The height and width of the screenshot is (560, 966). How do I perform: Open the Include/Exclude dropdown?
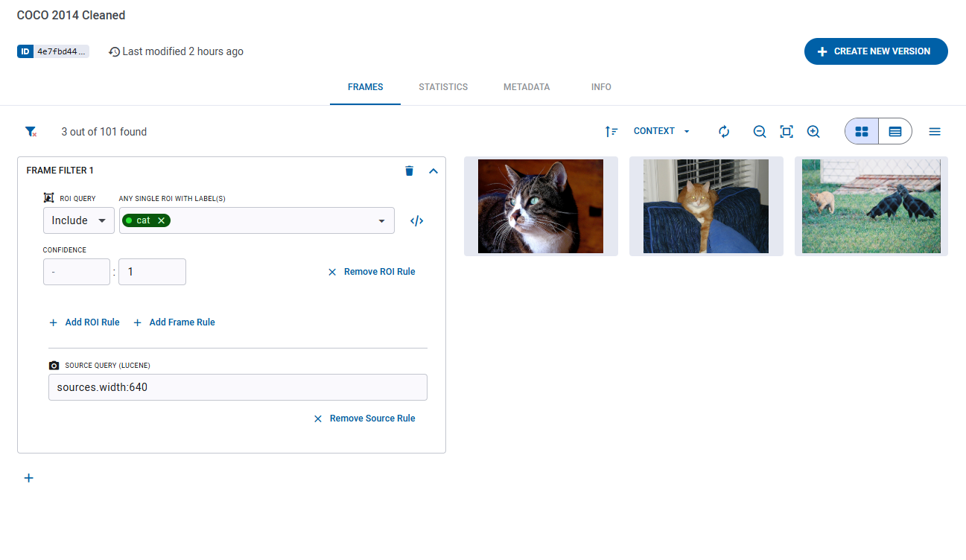point(78,220)
